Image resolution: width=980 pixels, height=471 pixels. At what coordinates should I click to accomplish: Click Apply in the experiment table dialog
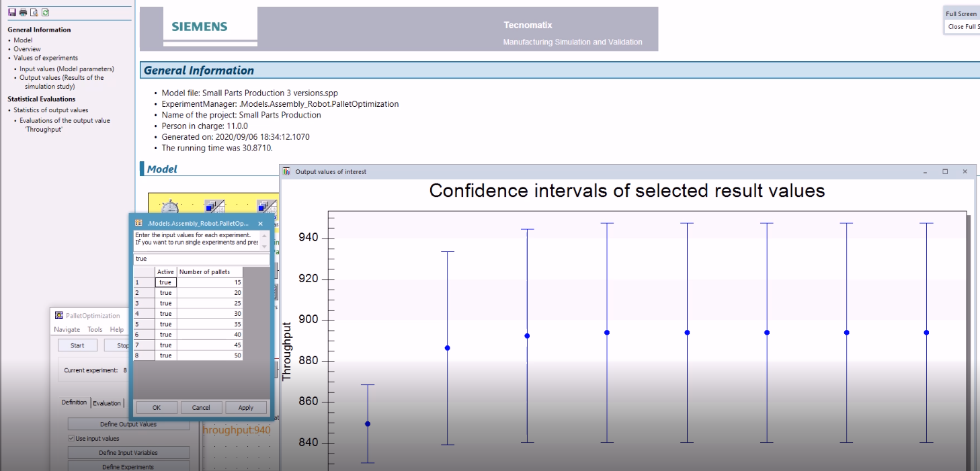click(x=246, y=407)
